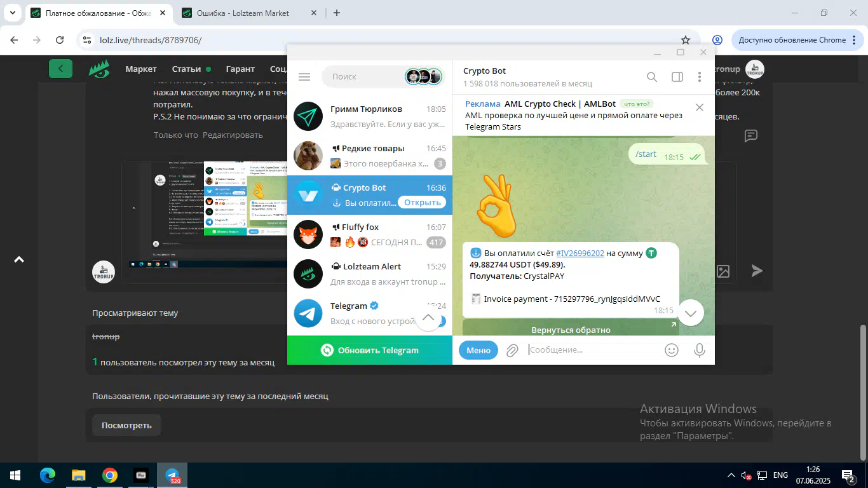This screenshot has width=868, height=488.
Task: Go back in the Chrome browser
Action: (x=15, y=40)
